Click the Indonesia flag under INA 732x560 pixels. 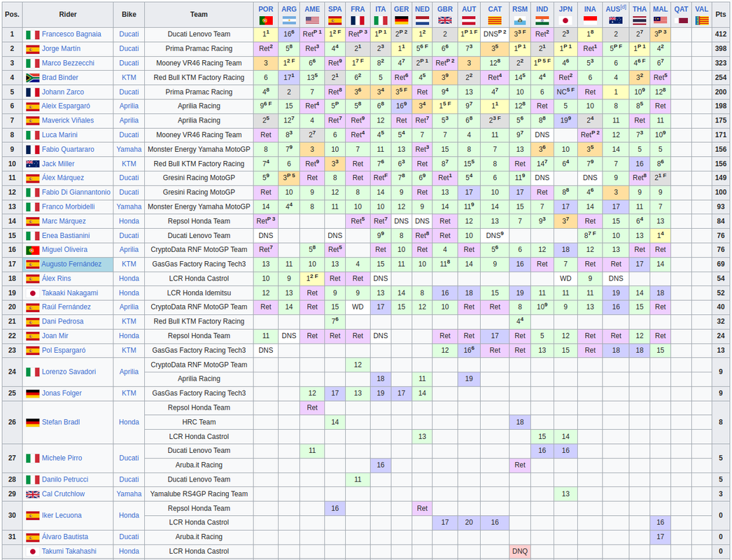click(590, 20)
